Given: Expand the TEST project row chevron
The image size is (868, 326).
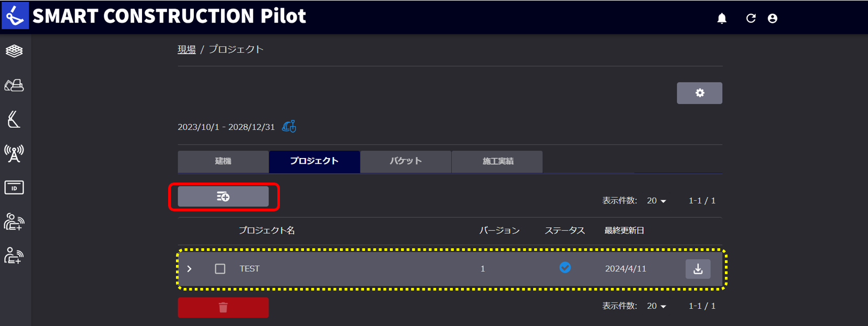Looking at the screenshot, I should pos(190,269).
